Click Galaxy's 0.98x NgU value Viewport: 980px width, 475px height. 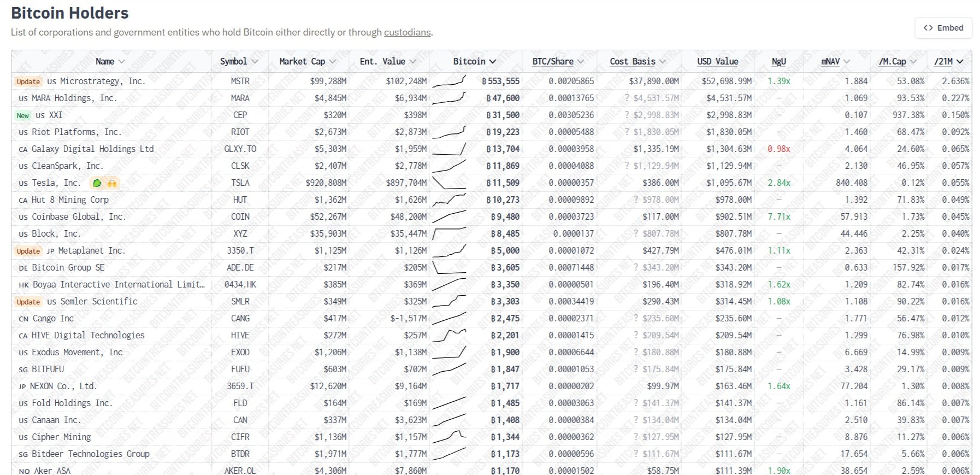[778, 149]
